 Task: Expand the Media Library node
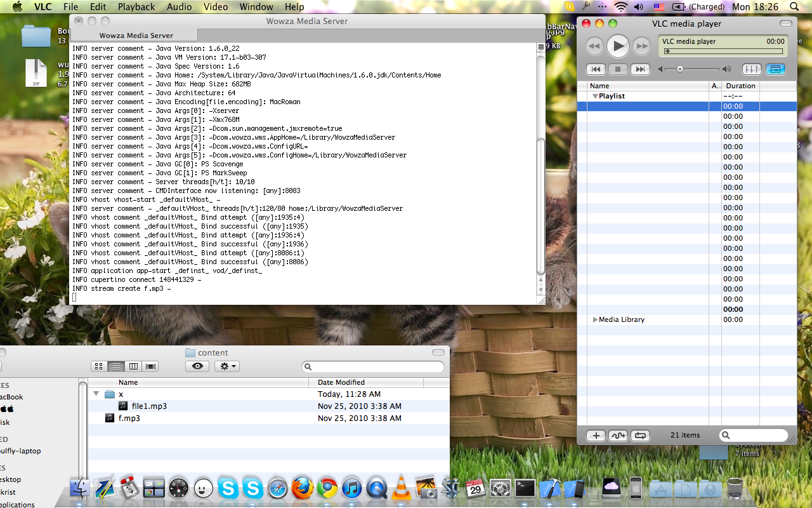[x=595, y=319]
